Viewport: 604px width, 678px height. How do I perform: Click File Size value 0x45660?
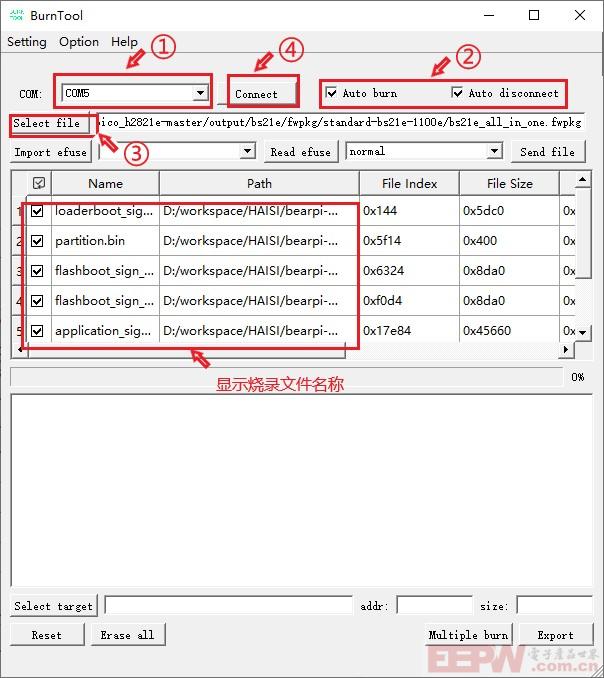click(487, 331)
